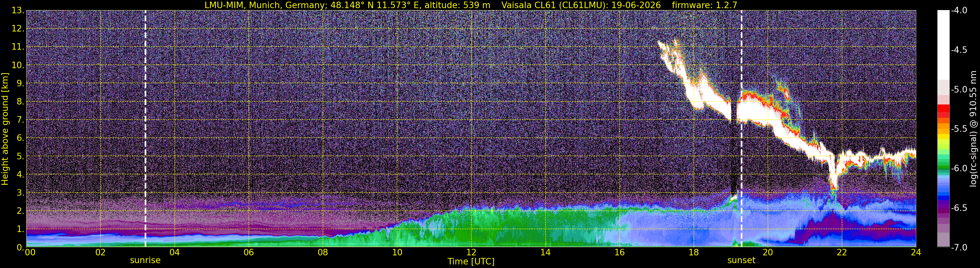The image size is (980, 268).
Task: Click the '24' time tick label
Action: pos(916,252)
